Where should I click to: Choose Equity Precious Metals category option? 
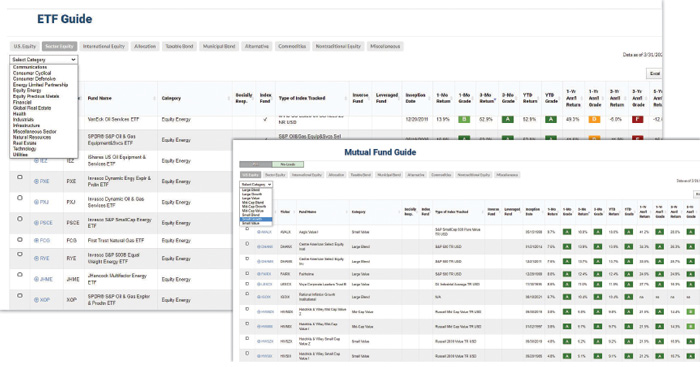[x=36, y=96]
